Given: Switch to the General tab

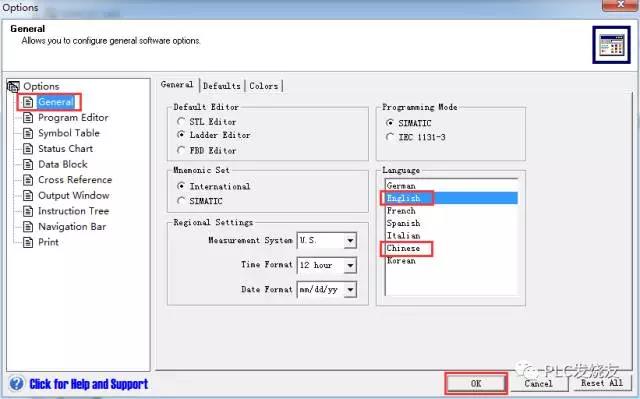Looking at the screenshot, I should point(177,84).
